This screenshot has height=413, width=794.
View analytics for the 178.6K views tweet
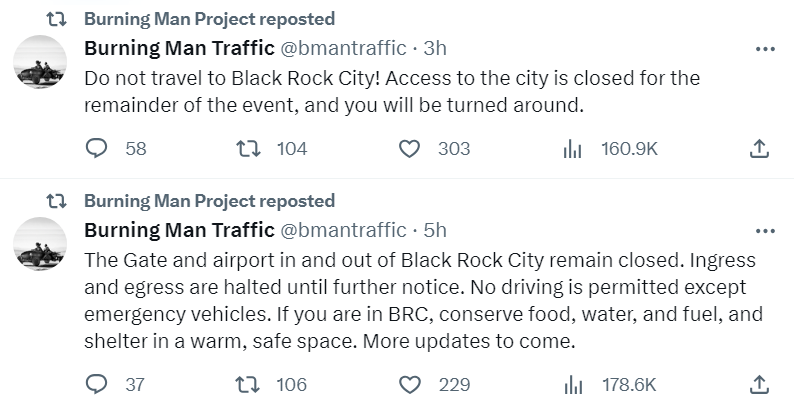click(x=573, y=385)
